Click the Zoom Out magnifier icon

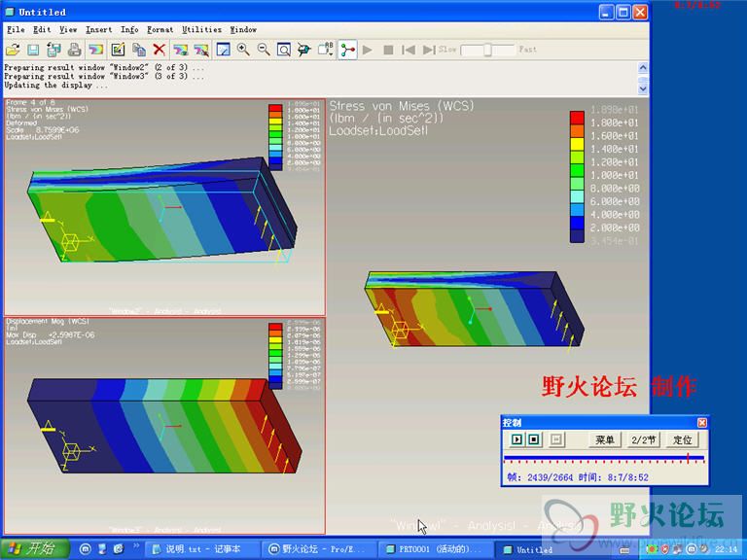264,50
